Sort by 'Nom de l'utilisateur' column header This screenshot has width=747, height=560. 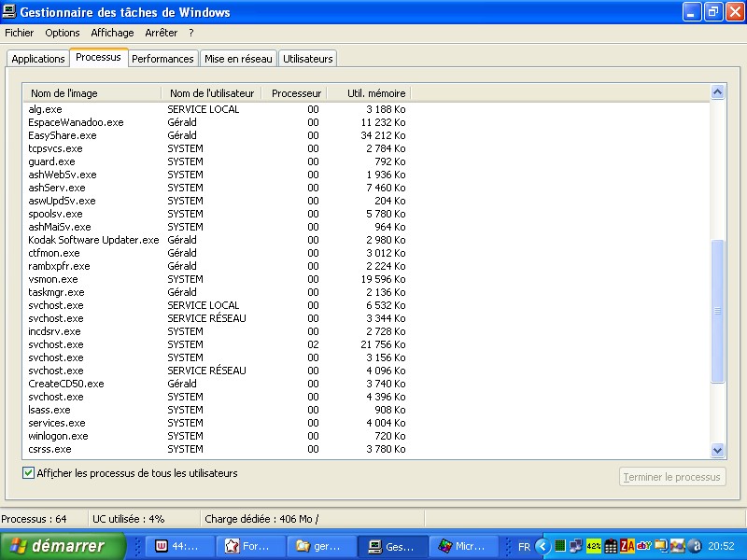tap(212, 93)
